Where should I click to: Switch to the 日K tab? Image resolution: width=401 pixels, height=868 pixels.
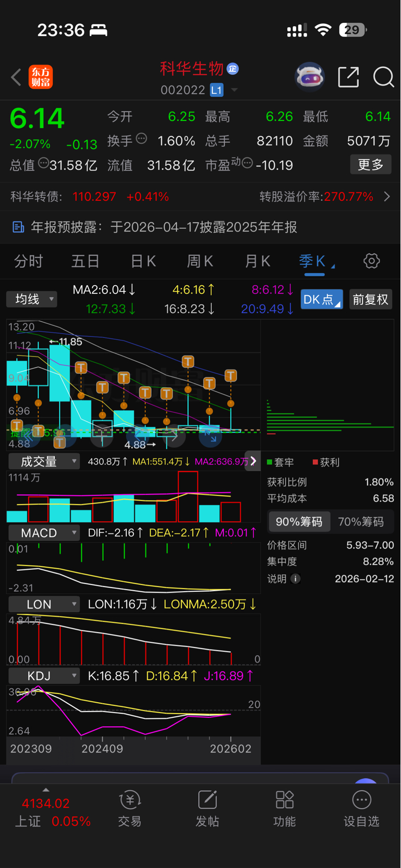coord(143,261)
